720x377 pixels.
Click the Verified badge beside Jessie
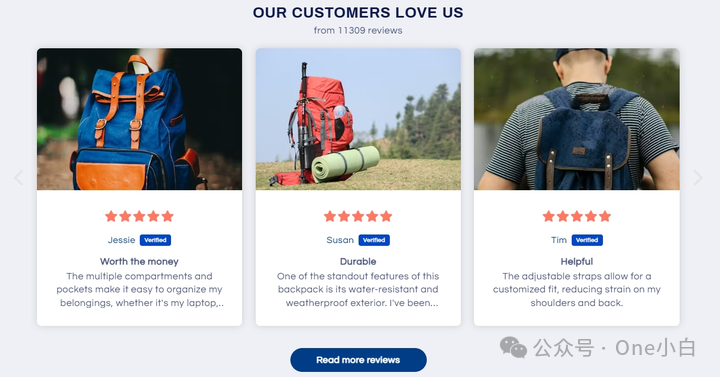click(x=155, y=240)
